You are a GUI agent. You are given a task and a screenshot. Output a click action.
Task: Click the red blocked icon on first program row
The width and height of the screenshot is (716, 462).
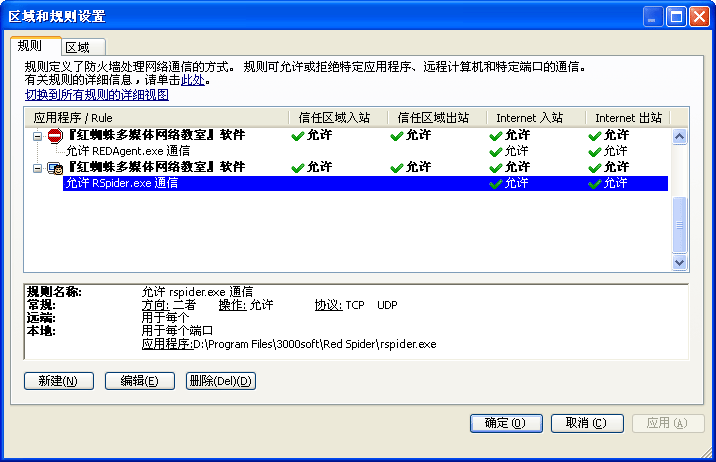click(54, 135)
